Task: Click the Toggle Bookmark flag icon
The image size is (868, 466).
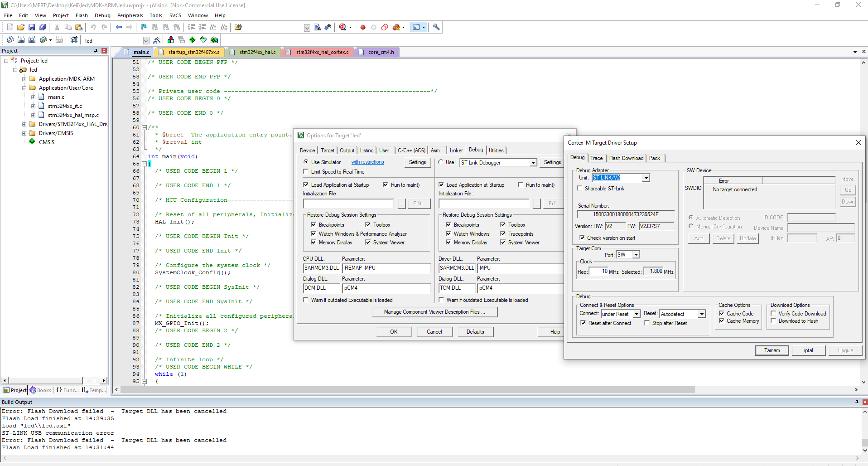Action: (x=144, y=27)
